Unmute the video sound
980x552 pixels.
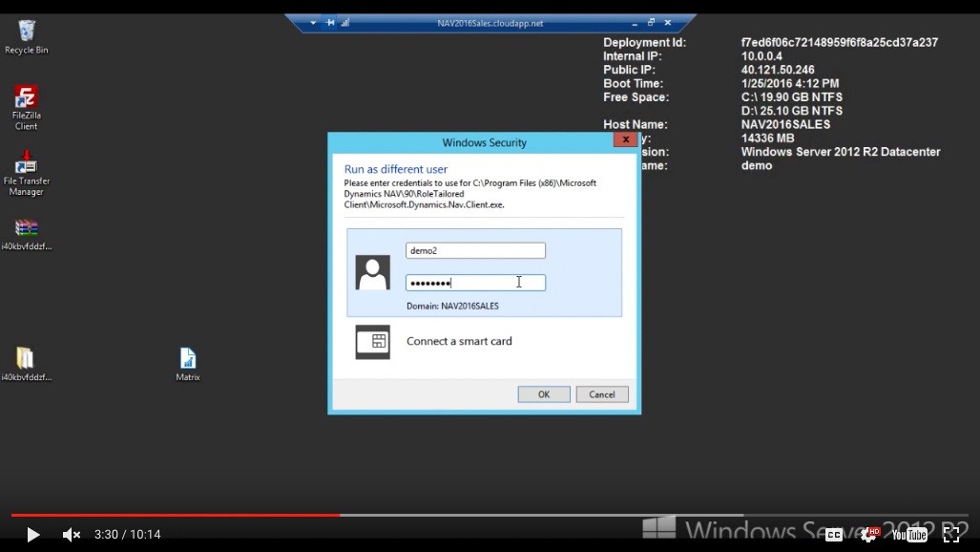point(72,535)
